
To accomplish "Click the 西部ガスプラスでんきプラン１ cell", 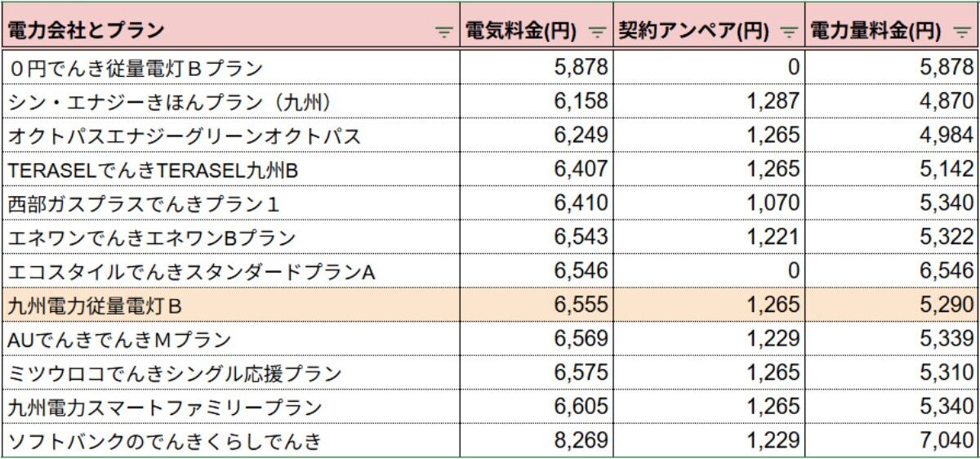I will pos(230,203).
